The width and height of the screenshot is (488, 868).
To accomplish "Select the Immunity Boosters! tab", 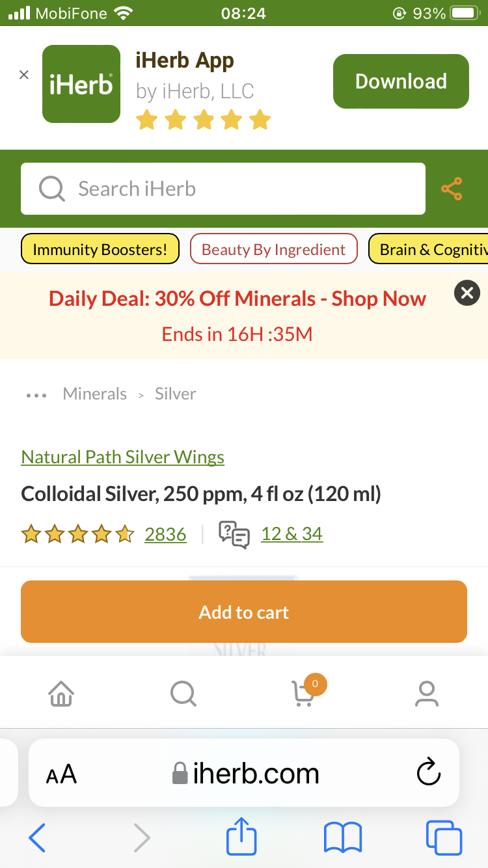I will pyautogui.click(x=100, y=249).
